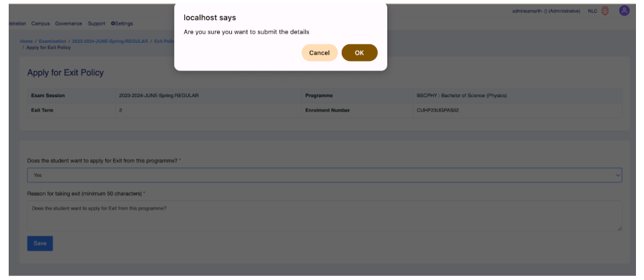Grab the textarea resize handle
The image size is (644, 280).
point(619,228)
